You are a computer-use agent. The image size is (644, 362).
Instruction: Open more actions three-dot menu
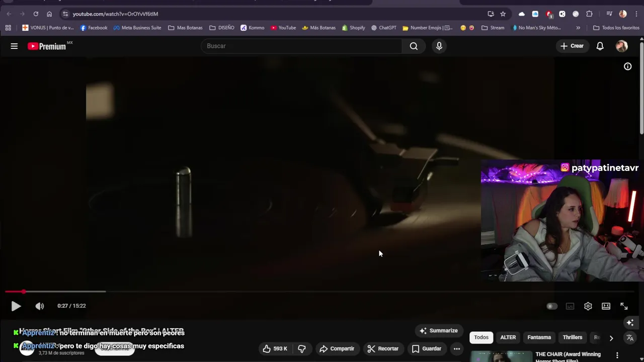tap(457, 348)
